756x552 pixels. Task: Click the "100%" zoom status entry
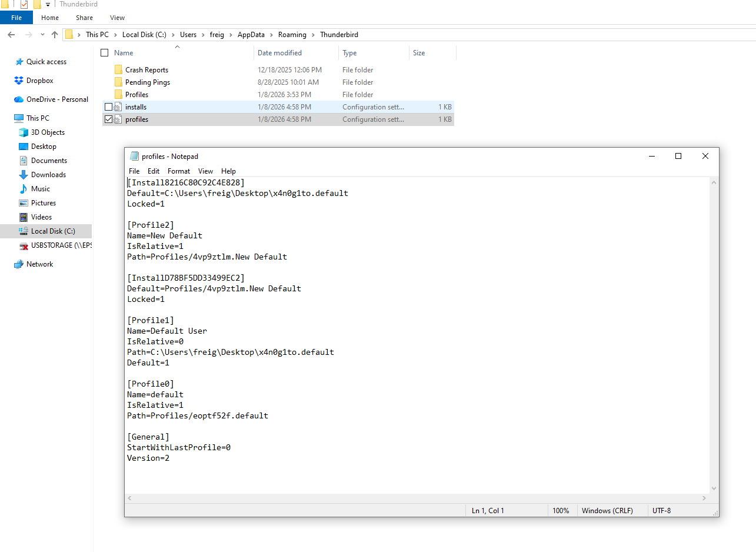(x=561, y=511)
